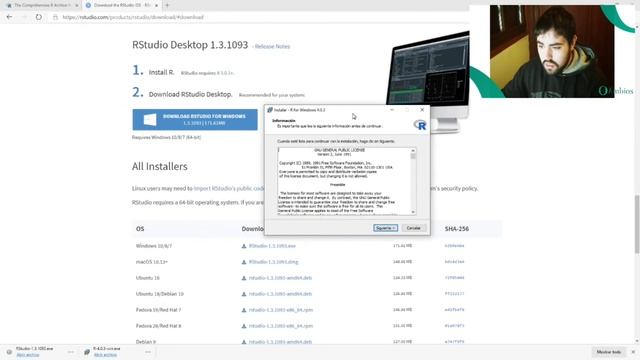The image size is (640, 360).
Task: Click the browser back arrow
Action: pos(9,17)
